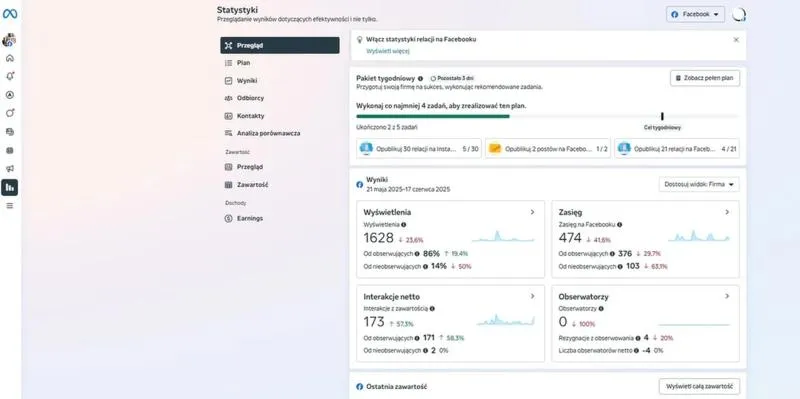Click the 474 reach value
This screenshot has width=800, height=399.
pyautogui.click(x=570, y=238)
